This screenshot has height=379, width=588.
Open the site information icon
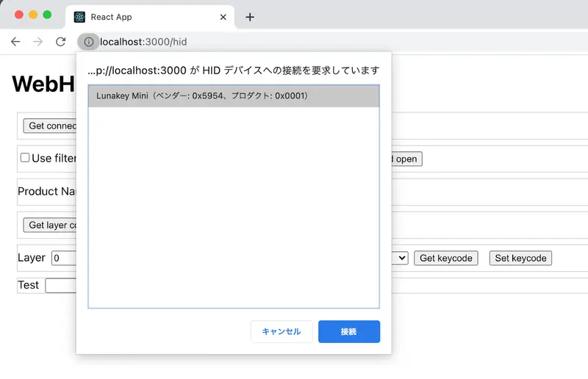[88, 42]
